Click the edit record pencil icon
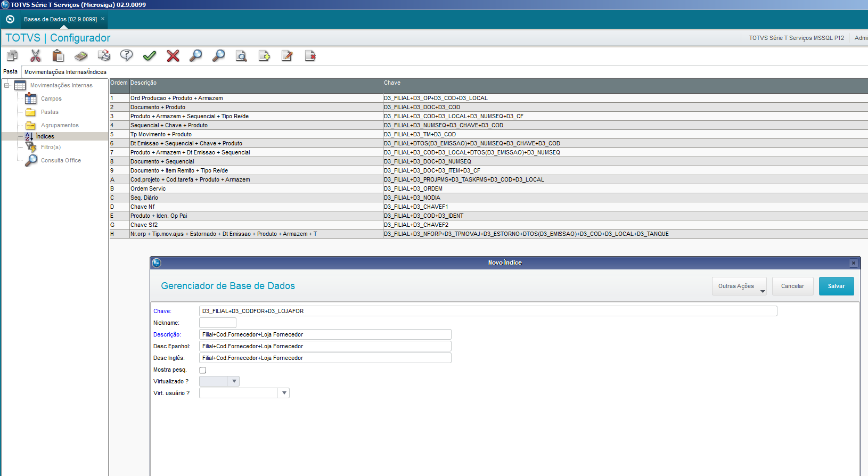The width and height of the screenshot is (868, 476). (287, 56)
